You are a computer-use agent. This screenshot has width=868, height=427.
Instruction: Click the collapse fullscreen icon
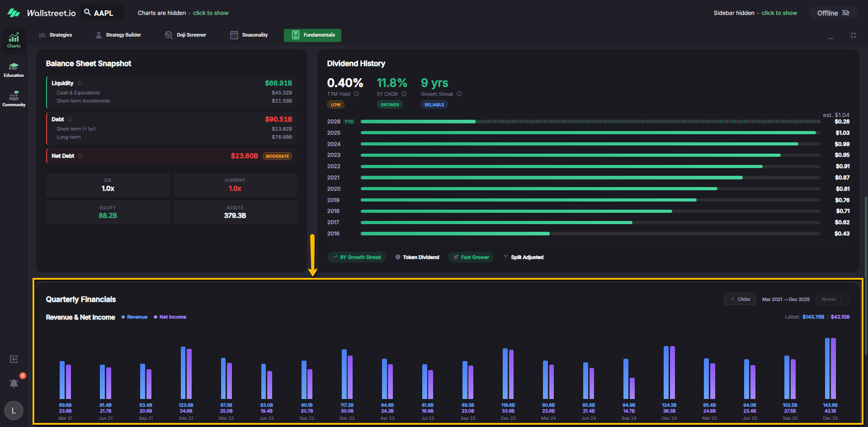853,35
